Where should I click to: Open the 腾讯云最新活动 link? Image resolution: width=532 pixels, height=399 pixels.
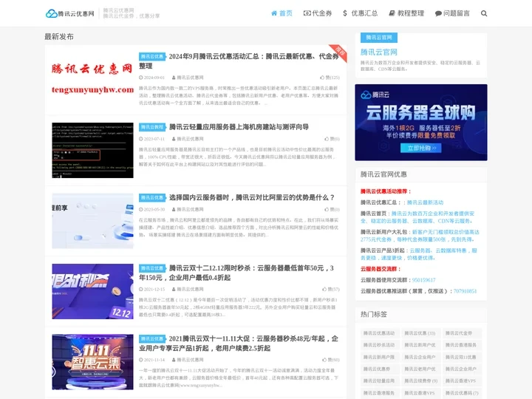click(x=425, y=202)
